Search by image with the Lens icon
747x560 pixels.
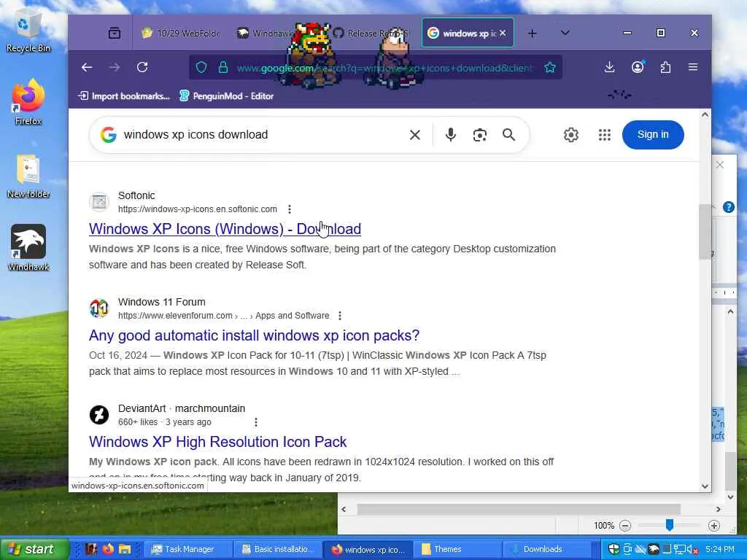coord(480,135)
